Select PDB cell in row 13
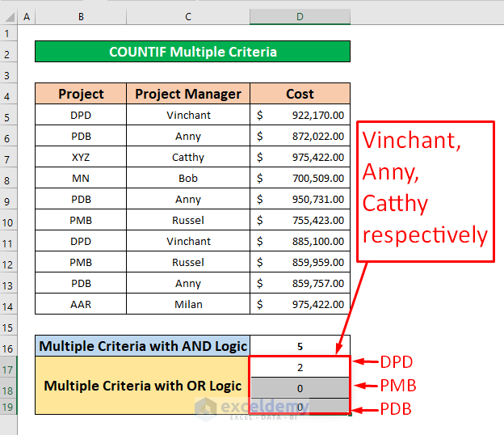This screenshot has height=435, width=504. click(81, 283)
